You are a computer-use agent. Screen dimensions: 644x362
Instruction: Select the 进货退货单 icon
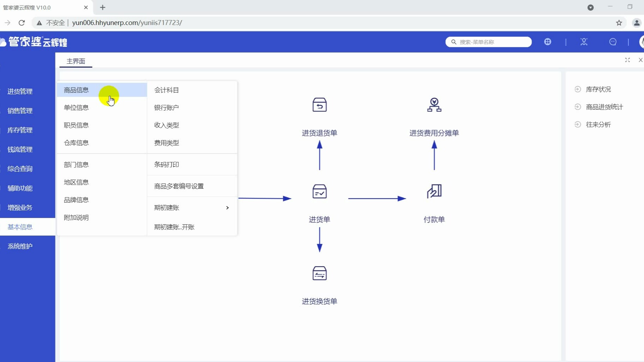[x=319, y=105]
